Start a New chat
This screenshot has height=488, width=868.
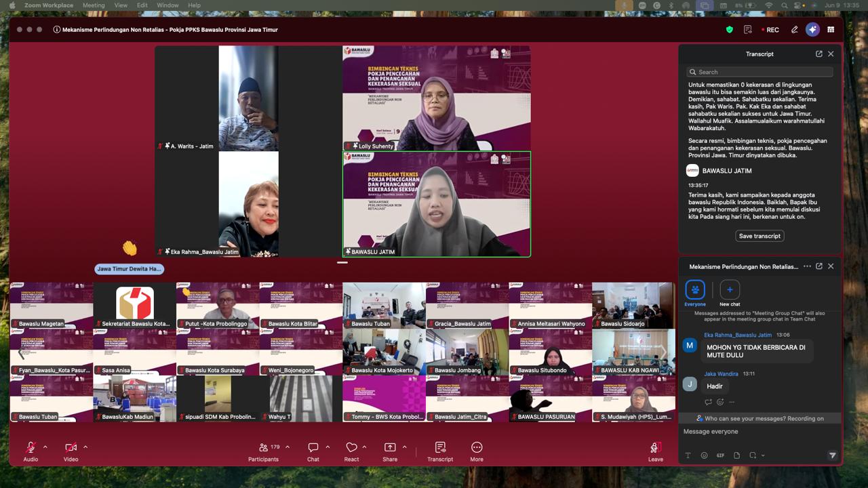(x=730, y=293)
